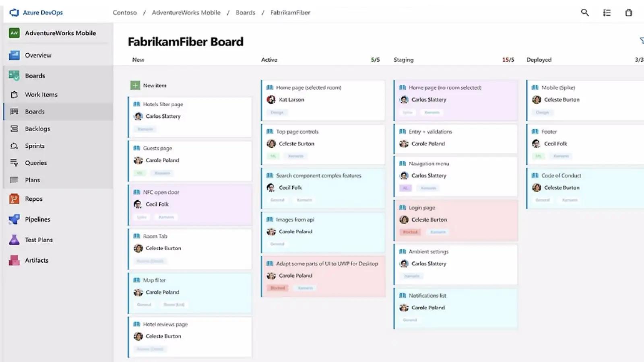The width and height of the screenshot is (644, 362).
Task: Click the Deployed column header
Action: 539,60
